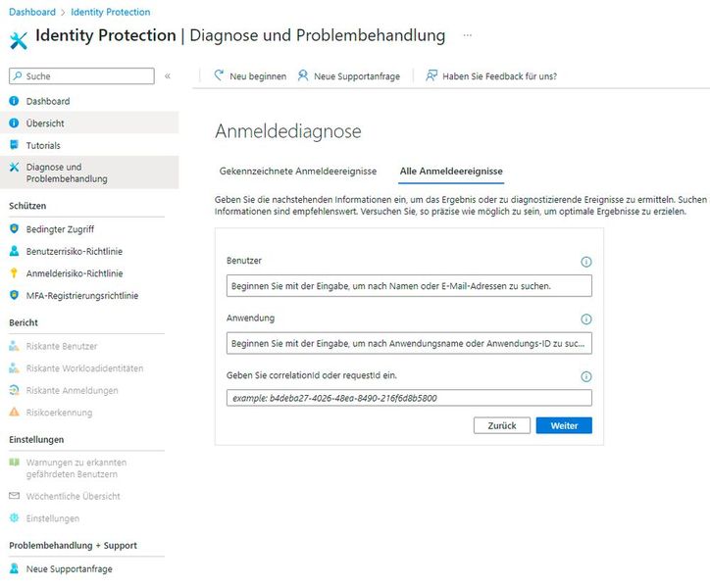Screen dimensions: 710x588
Task: Select the Alle Anmeldeereignisse tab
Action: (451, 171)
